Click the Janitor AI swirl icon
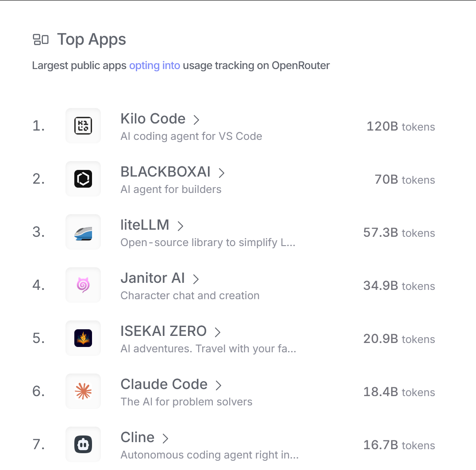The height and width of the screenshot is (470, 476). pos(83,285)
